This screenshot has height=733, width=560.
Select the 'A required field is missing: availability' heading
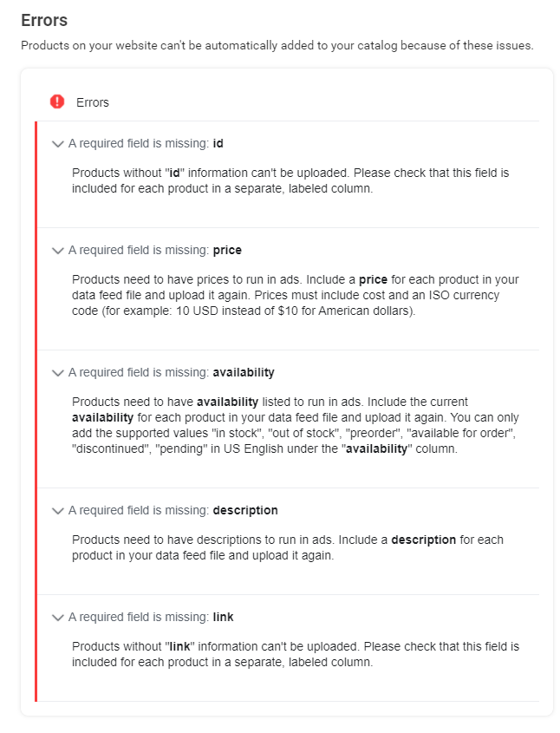(171, 373)
